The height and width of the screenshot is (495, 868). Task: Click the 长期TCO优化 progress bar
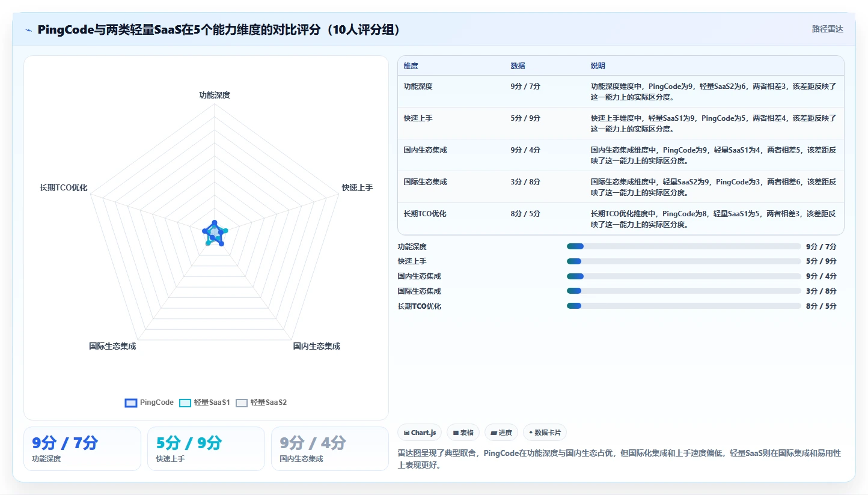(x=684, y=306)
